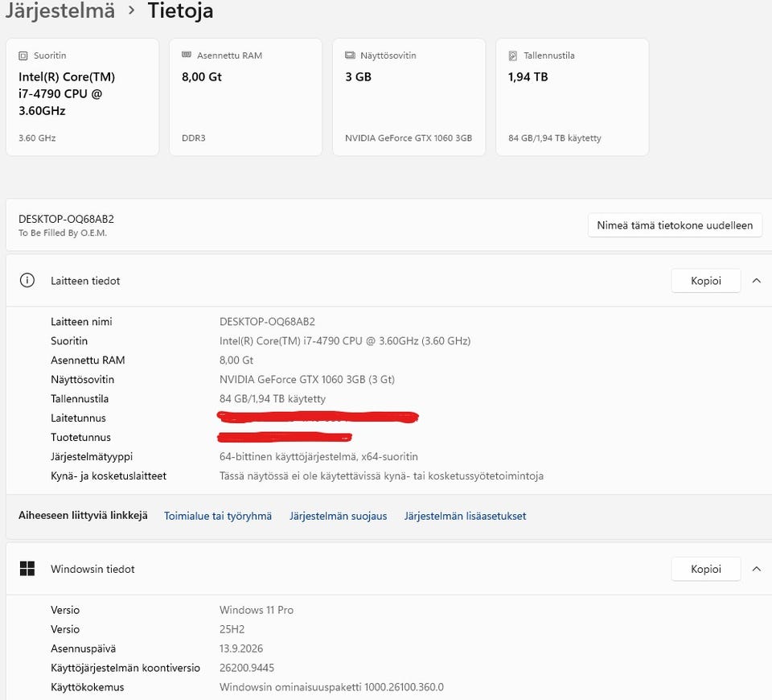Screen dimensions: 772x700
Task: Select the Intel(R) Core(TM) i7-4790 value in details
Action: point(345,341)
